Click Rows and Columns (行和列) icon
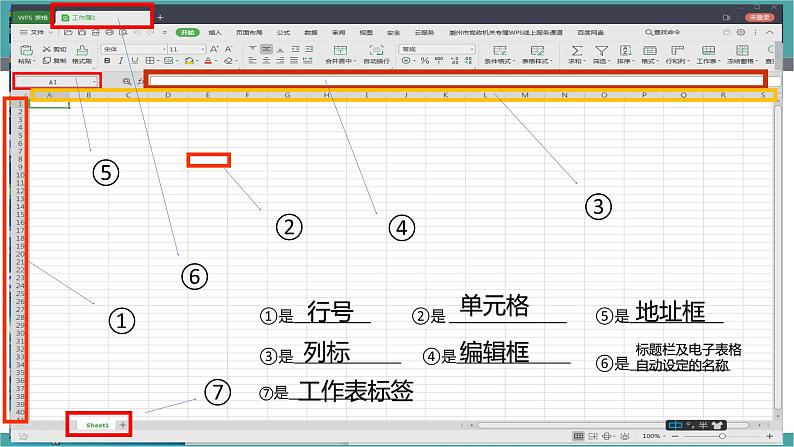 coord(677,50)
